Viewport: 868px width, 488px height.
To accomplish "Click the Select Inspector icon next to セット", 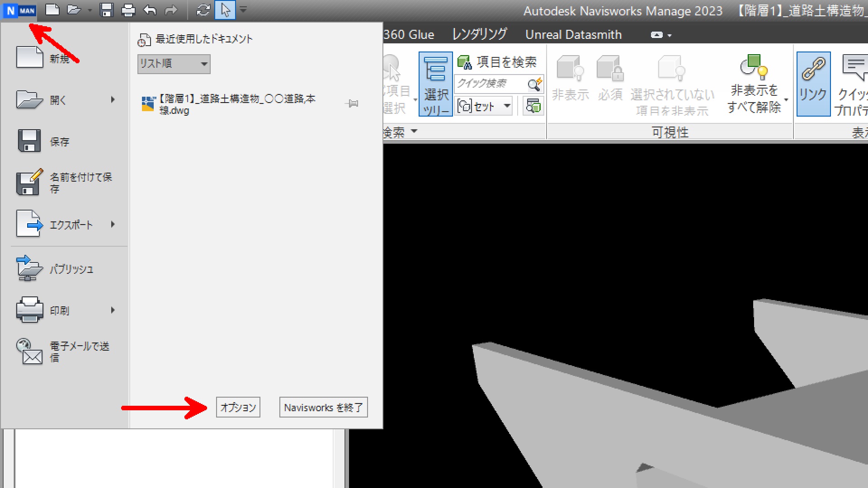I will click(533, 106).
